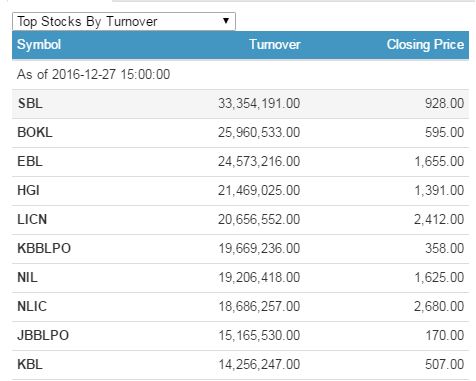Choose the KBBLPO stock symbol
Image resolution: width=476 pixels, height=381 pixels.
[44, 248]
